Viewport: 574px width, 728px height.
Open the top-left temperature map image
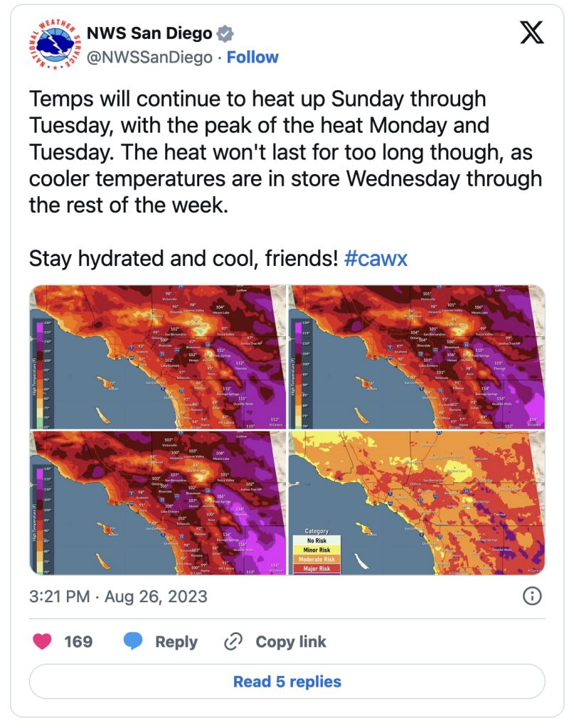pyautogui.click(x=158, y=357)
